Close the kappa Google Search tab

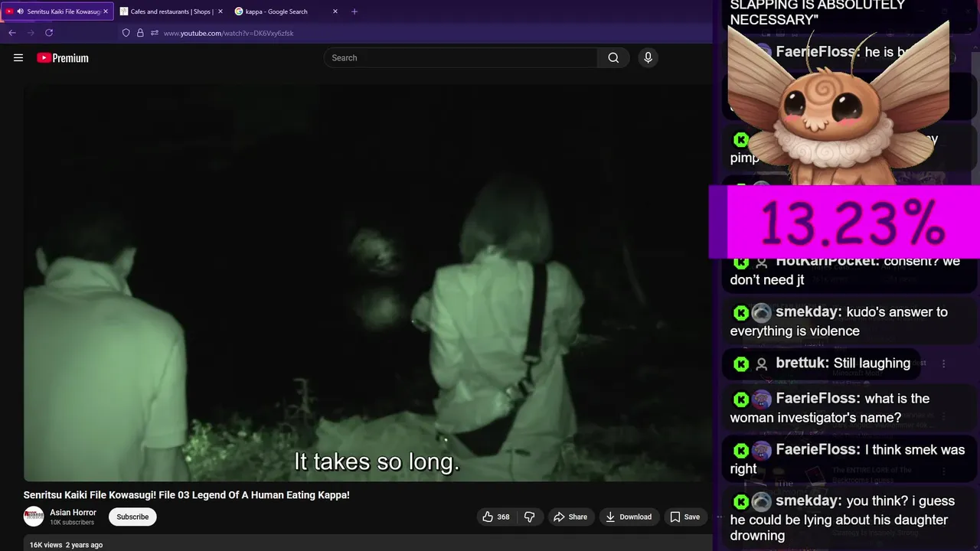335,11
